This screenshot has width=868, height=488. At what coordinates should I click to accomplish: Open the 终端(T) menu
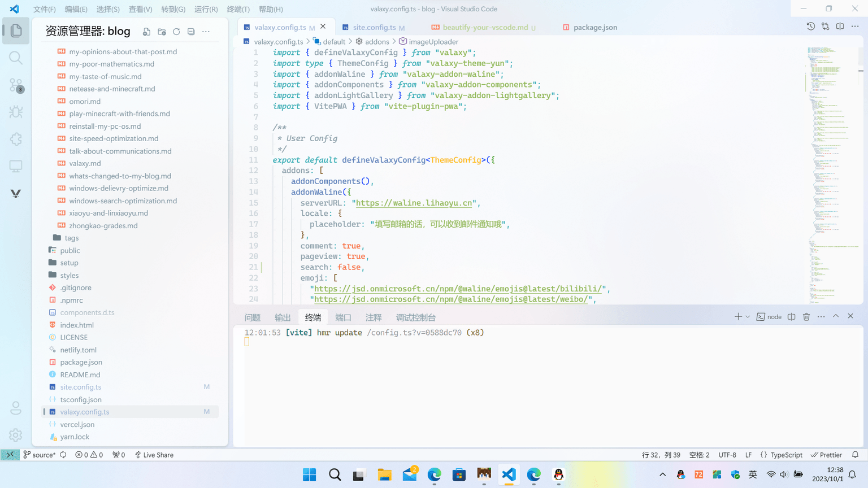[x=238, y=9]
